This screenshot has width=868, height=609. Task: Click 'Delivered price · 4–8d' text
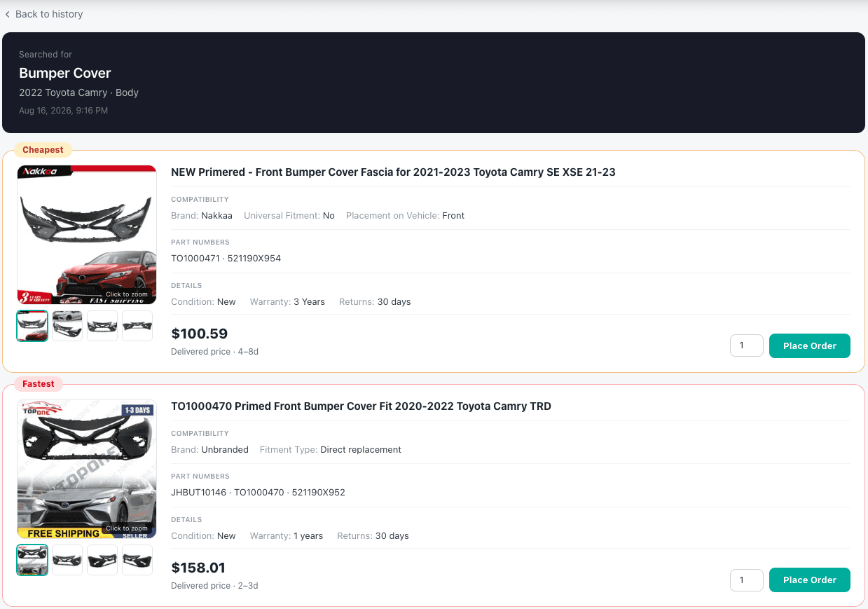pos(214,352)
